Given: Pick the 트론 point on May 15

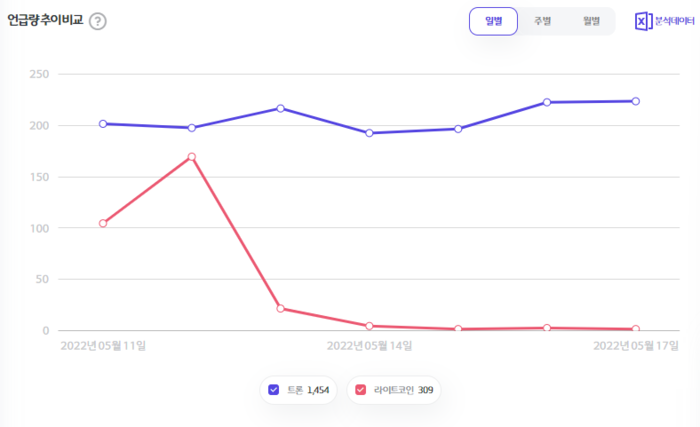Looking at the screenshot, I should click(x=458, y=129).
